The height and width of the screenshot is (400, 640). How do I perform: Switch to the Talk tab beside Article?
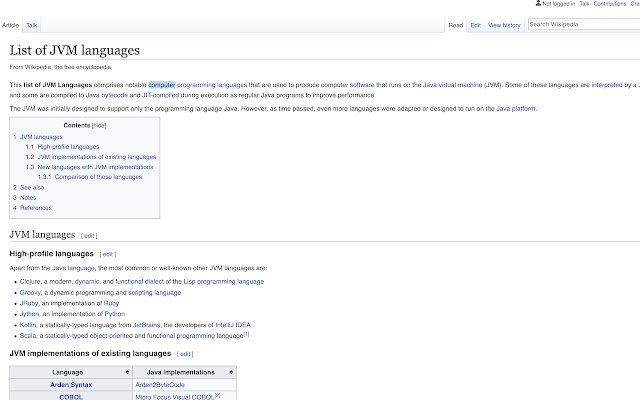31,25
